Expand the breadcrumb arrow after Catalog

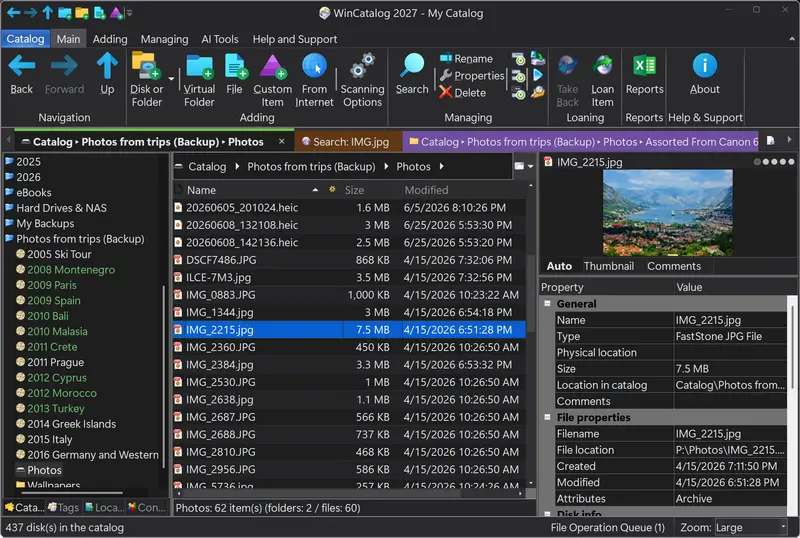237,166
